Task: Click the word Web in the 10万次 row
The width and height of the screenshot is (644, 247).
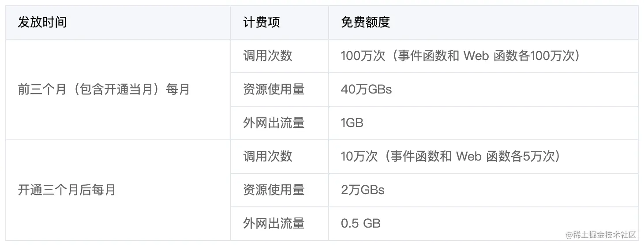Action: point(468,157)
